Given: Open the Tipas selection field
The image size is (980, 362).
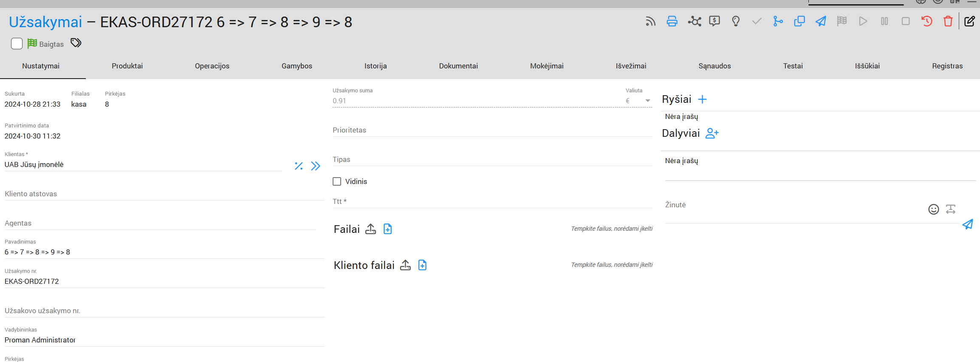Looking at the screenshot, I should 492,160.
